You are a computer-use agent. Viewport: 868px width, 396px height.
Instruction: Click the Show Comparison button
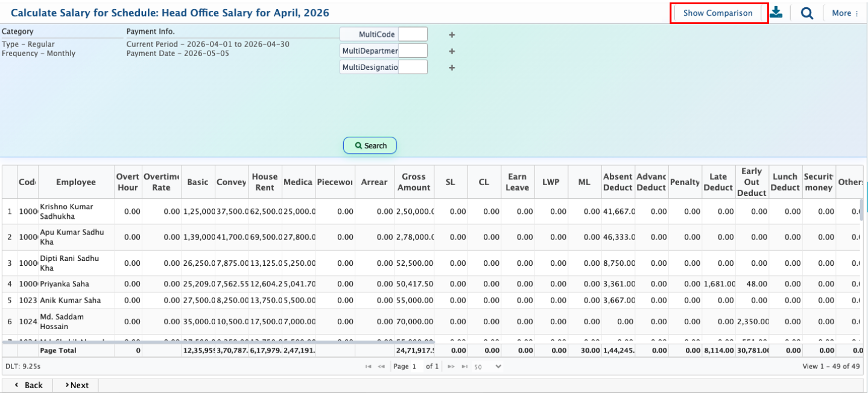[x=718, y=13]
